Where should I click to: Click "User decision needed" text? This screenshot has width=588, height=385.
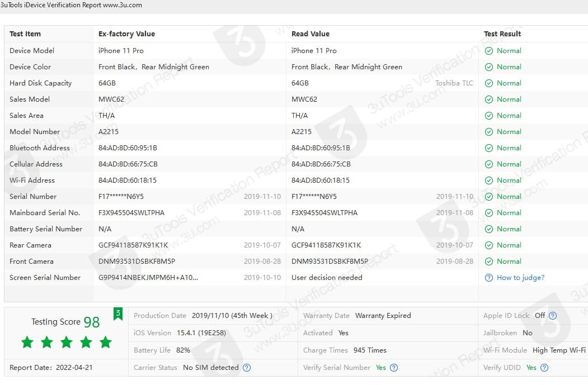tap(327, 278)
